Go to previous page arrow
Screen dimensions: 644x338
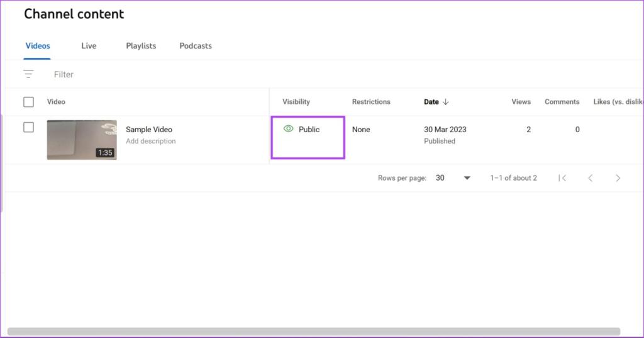[x=590, y=178]
